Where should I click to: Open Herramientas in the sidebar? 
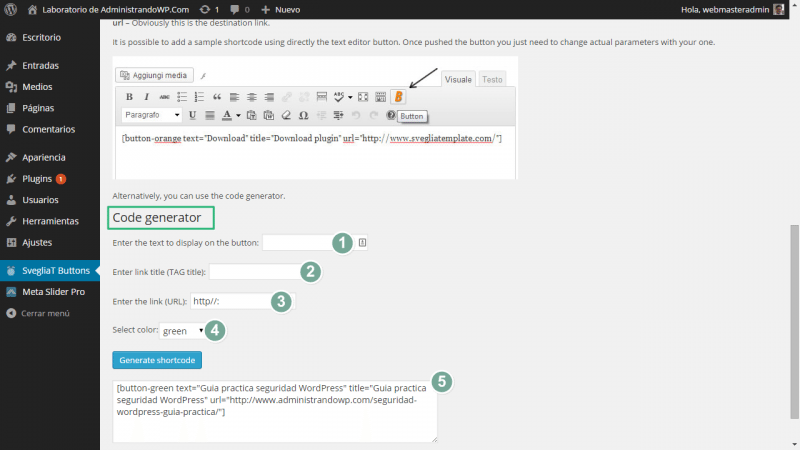pos(50,221)
